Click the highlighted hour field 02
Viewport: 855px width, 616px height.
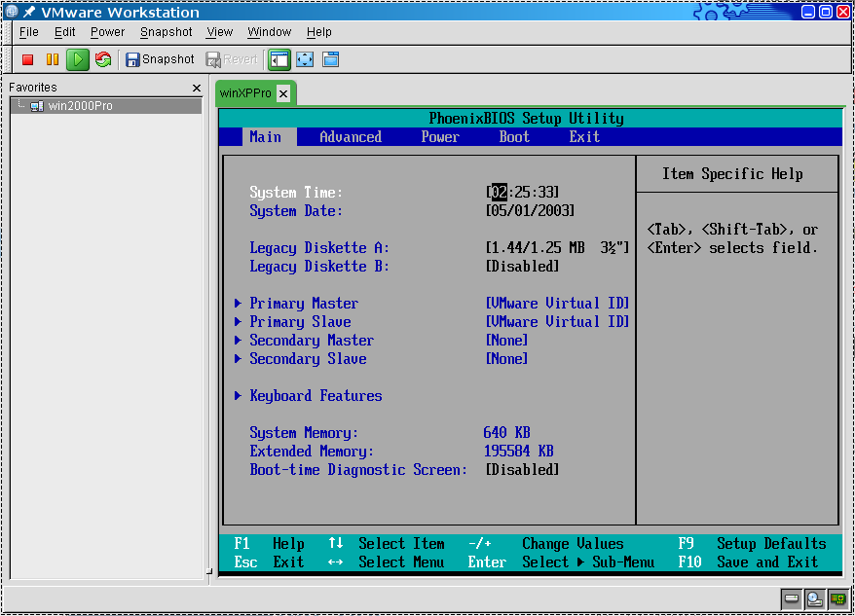(x=499, y=192)
